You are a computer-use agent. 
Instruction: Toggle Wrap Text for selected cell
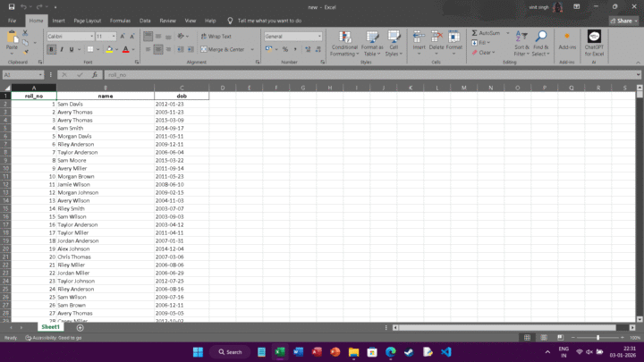pyautogui.click(x=216, y=37)
